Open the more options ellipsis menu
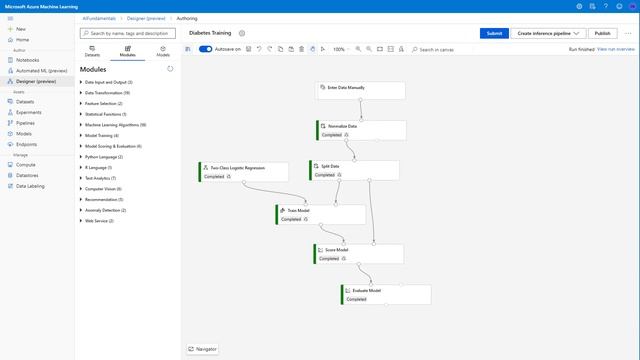Viewport: 640px width, 360px height. click(628, 33)
